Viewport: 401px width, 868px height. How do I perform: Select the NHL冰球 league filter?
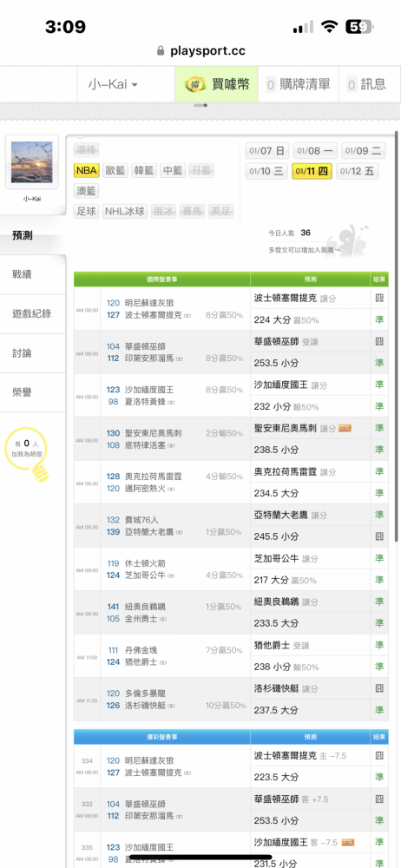[125, 211]
